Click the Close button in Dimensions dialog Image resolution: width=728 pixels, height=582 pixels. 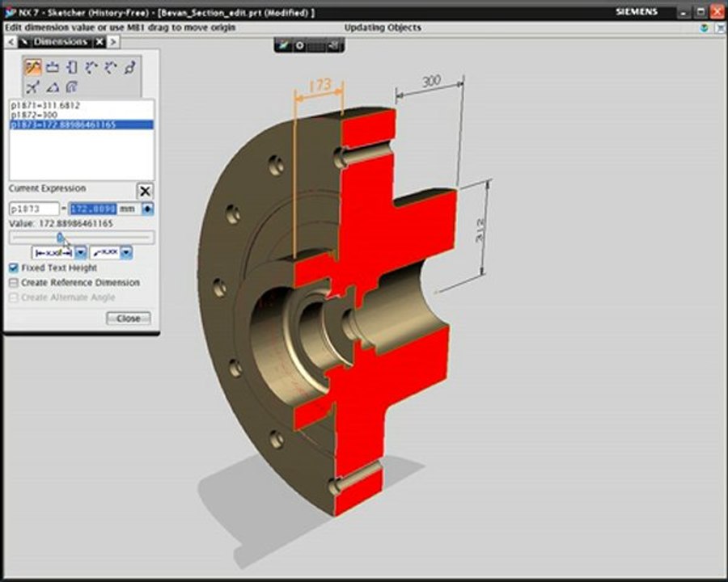tap(128, 318)
